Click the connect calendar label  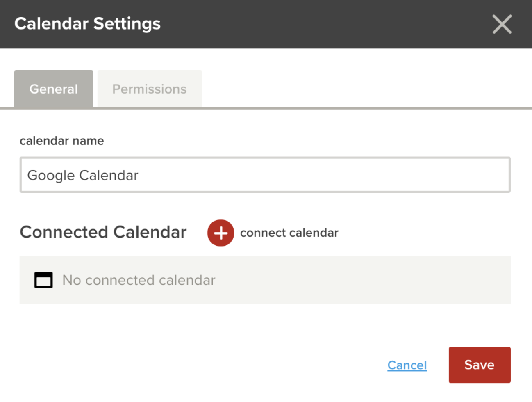[289, 233]
